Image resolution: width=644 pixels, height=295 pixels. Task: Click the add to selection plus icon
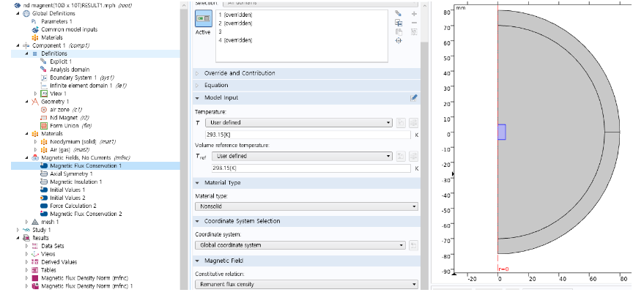[x=414, y=14]
